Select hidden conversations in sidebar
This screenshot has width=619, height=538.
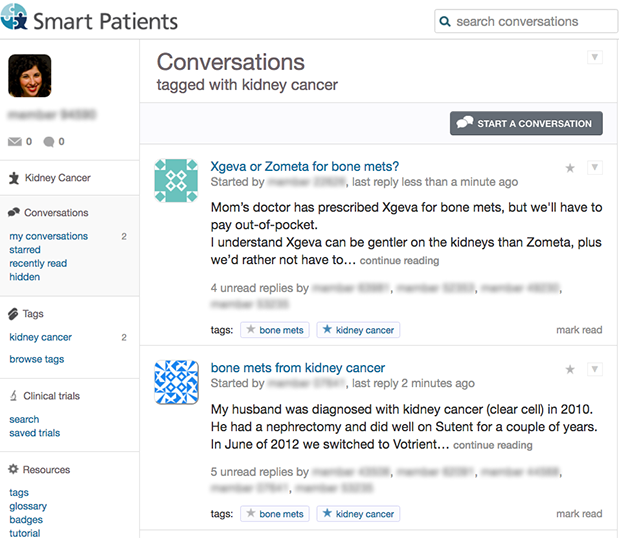pos(24,277)
